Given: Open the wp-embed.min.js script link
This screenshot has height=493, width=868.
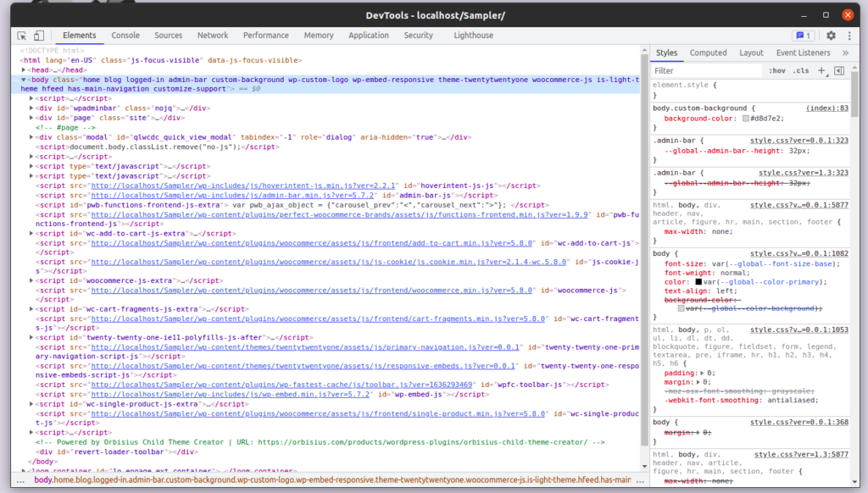Looking at the screenshot, I should click(x=231, y=395).
